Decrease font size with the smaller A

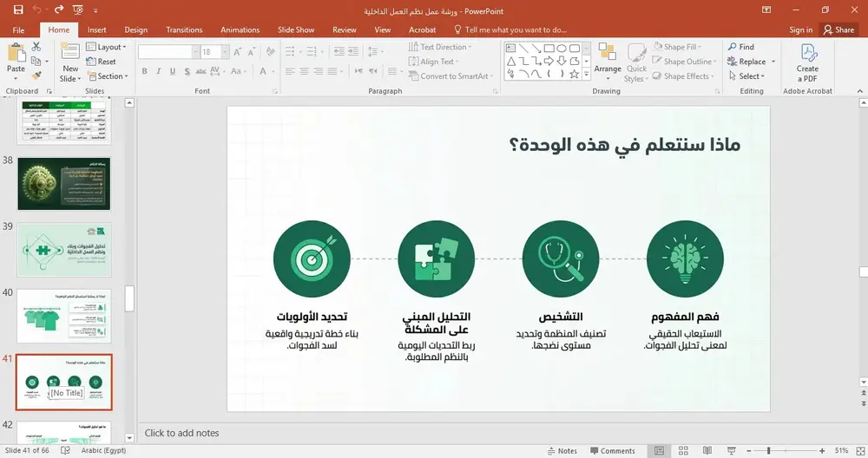click(x=252, y=52)
